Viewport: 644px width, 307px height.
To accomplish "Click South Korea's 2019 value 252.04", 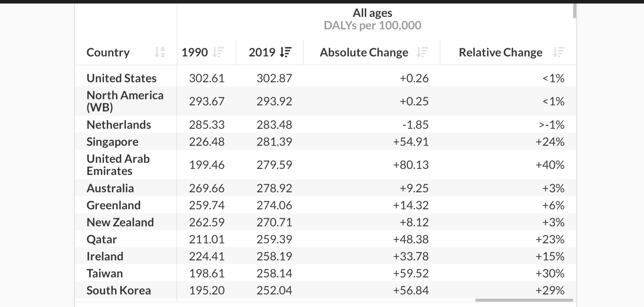I will [274, 290].
